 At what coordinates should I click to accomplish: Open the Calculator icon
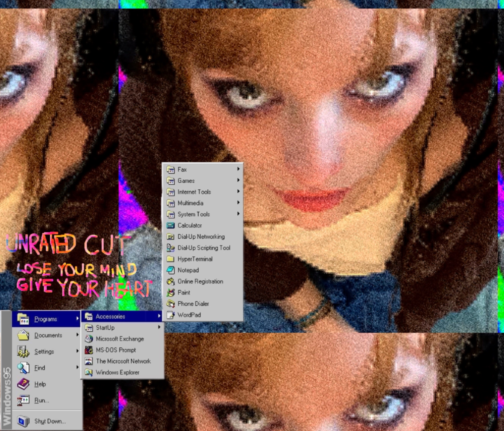(171, 225)
